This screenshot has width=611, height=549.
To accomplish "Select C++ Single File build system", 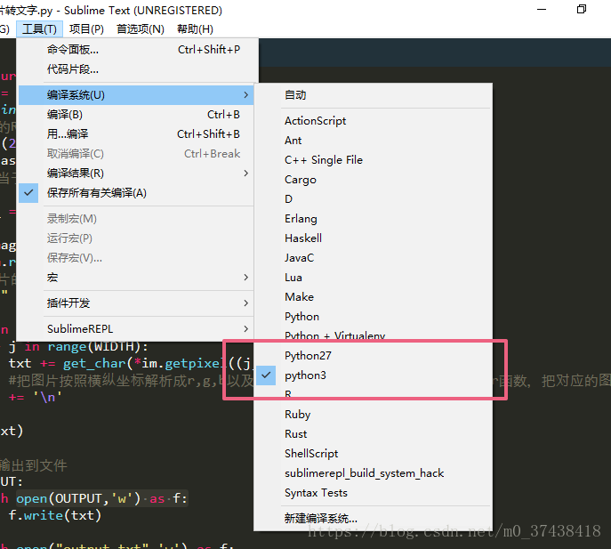I will (323, 160).
